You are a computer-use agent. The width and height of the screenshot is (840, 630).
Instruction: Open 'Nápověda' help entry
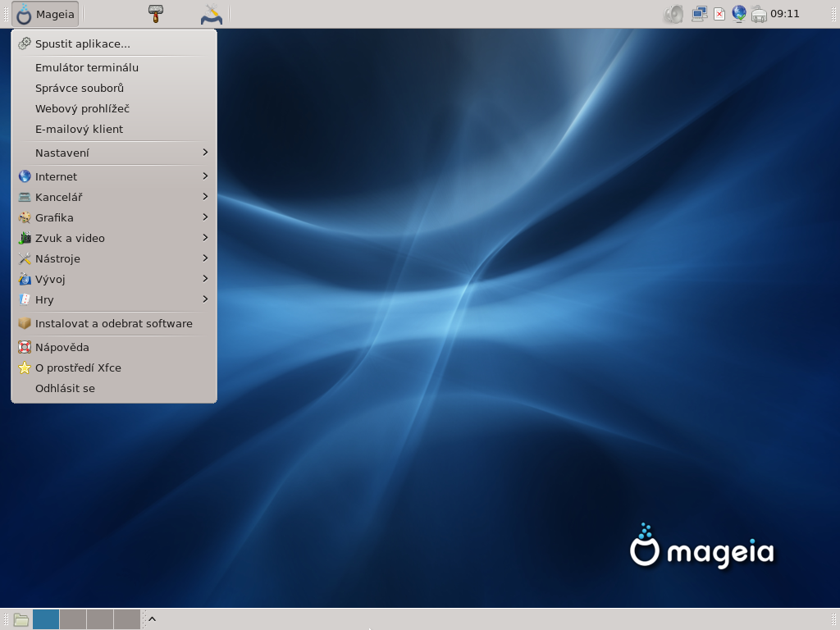tap(113, 347)
